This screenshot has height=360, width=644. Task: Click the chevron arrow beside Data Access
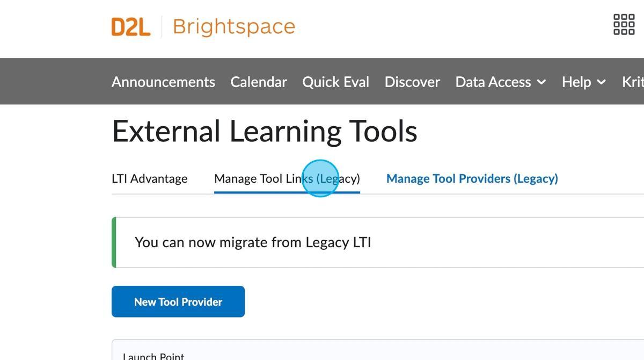tap(541, 82)
